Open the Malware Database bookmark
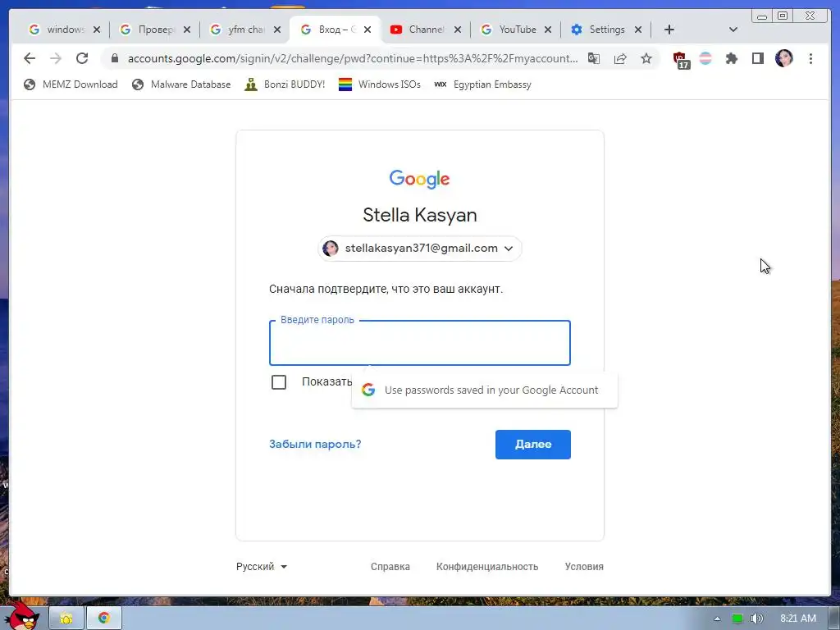 click(x=181, y=84)
